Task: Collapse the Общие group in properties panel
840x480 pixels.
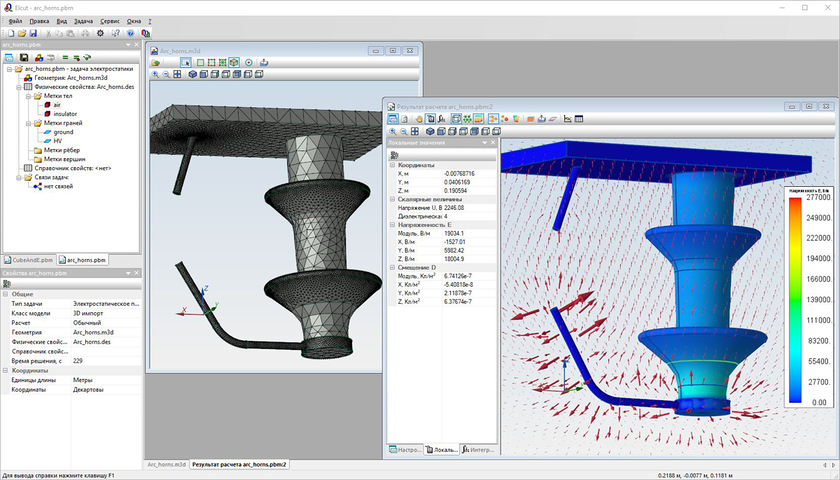Action: coord(6,294)
